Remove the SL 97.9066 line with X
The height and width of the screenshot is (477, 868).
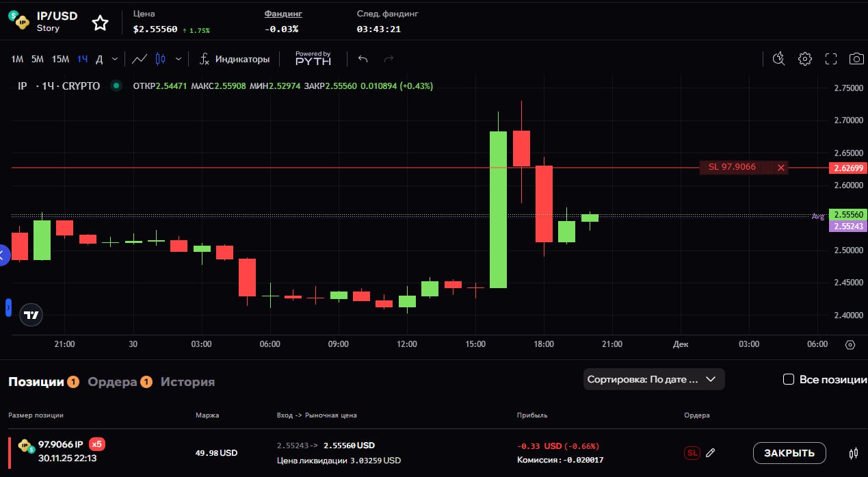point(781,168)
